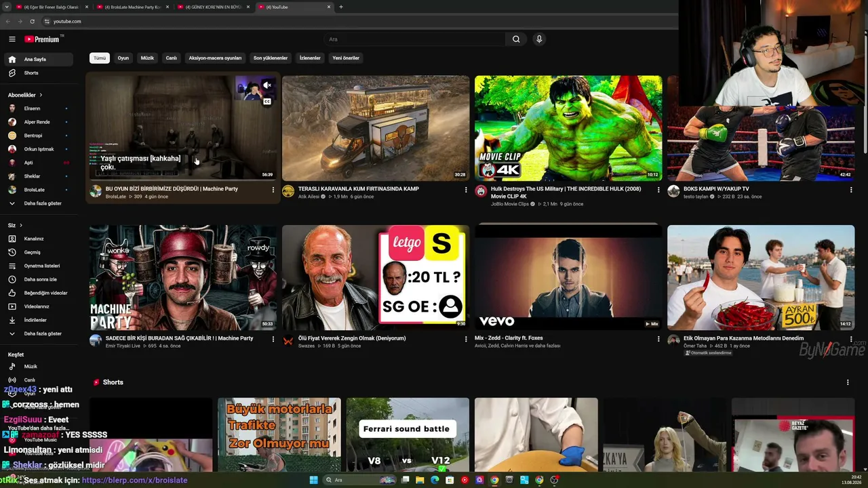Viewport: 868px width, 488px height.
Task: Open the hamburger guide menu
Action: (x=12, y=39)
